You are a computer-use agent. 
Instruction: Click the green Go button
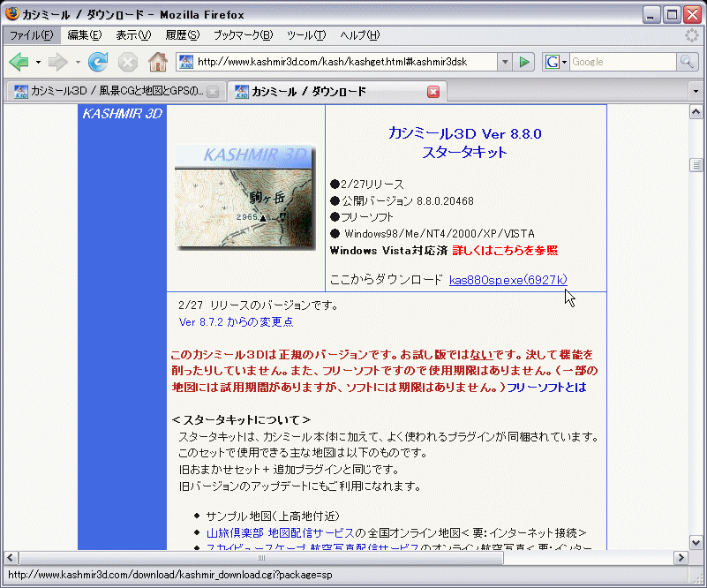click(x=524, y=62)
